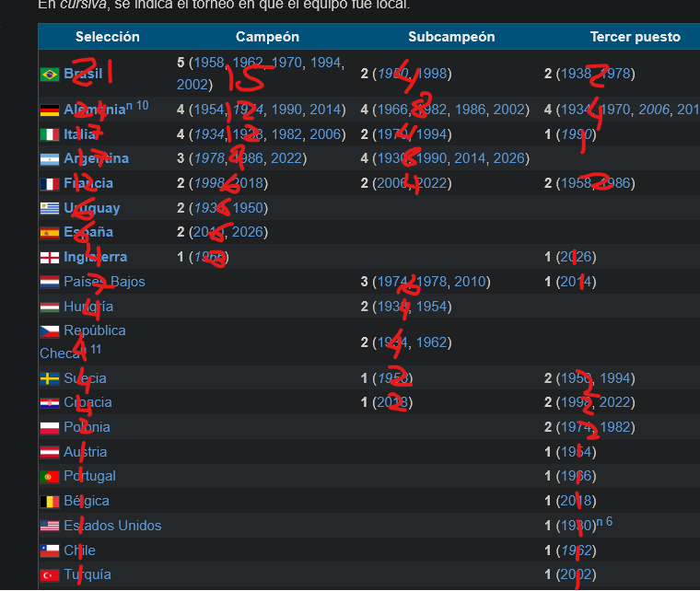This screenshot has height=591, width=700.
Task: Click the Alemania flag icon
Action: coord(50,110)
